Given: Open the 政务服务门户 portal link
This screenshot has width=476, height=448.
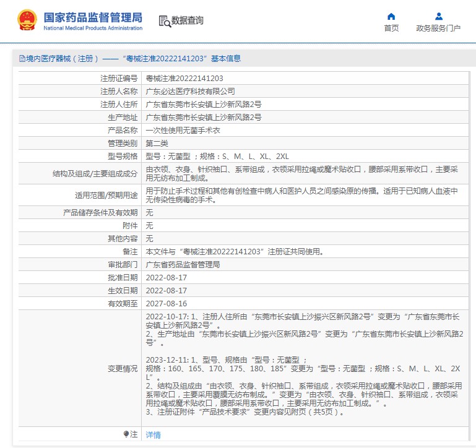Looking at the screenshot, I should (x=438, y=28).
